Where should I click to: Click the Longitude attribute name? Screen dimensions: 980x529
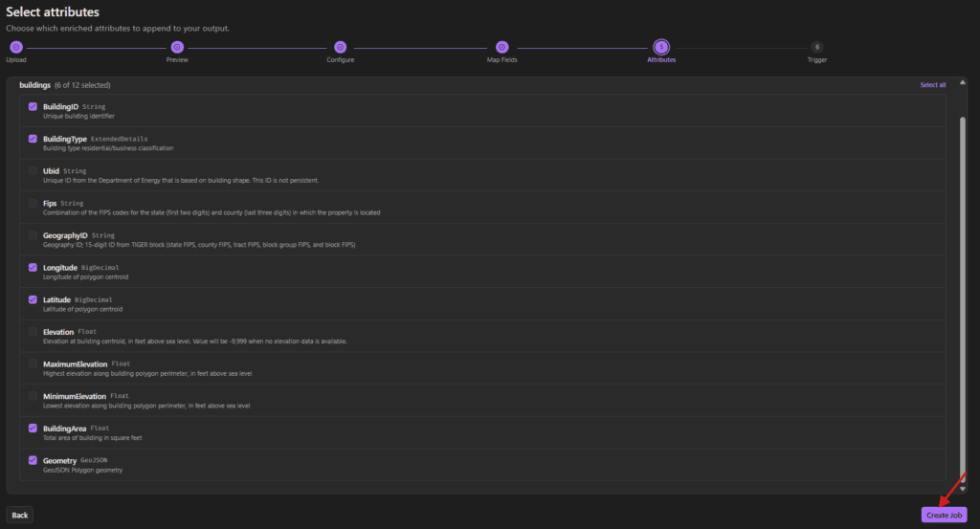[60, 267]
